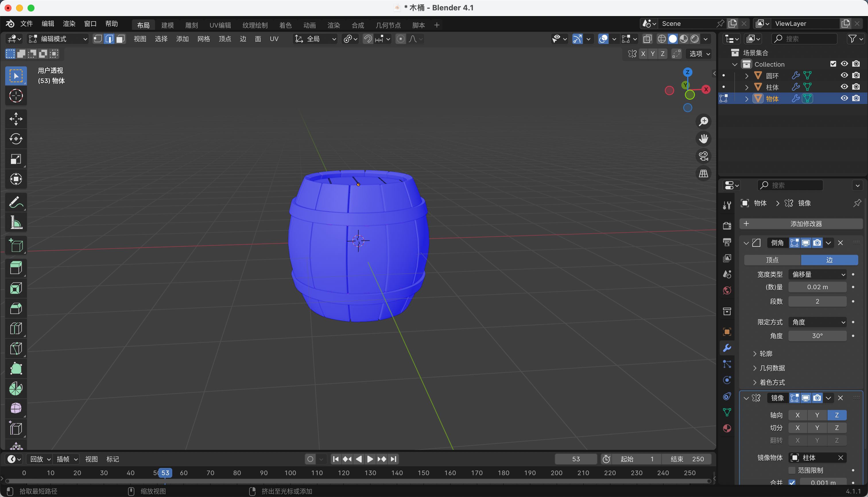Image resolution: width=868 pixels, height=497 pixels.
Task: Click the 段数 value field
Action: [817, 301]
